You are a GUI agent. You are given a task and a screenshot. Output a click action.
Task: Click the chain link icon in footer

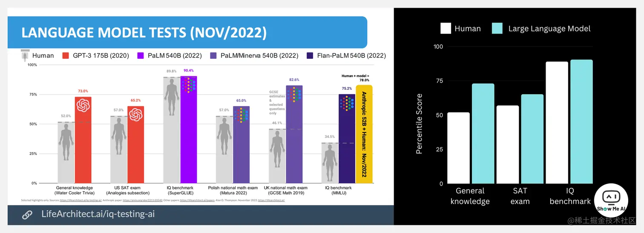click(27, 215)
